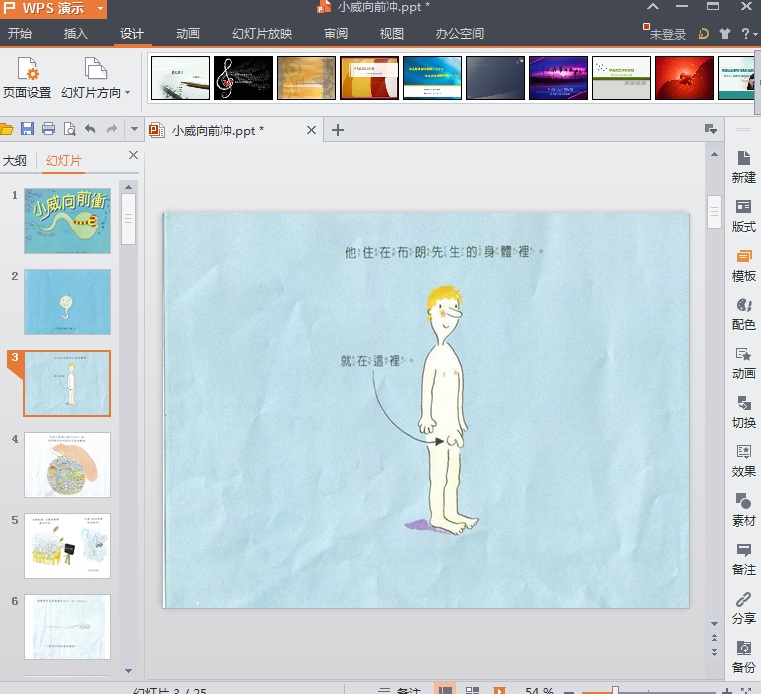
Task: Click the 分享 share sidebar icon
Action: 743,607
